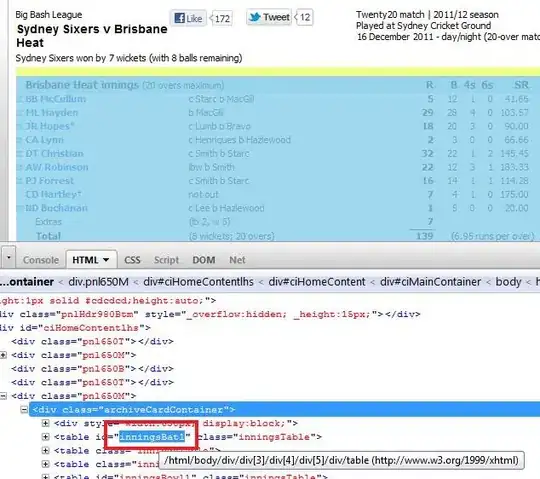The width and height of the screenshot is (540, 479).
Task: Select the highlighted archiveCardContainer div line
Action: click(x=284, y=409)
